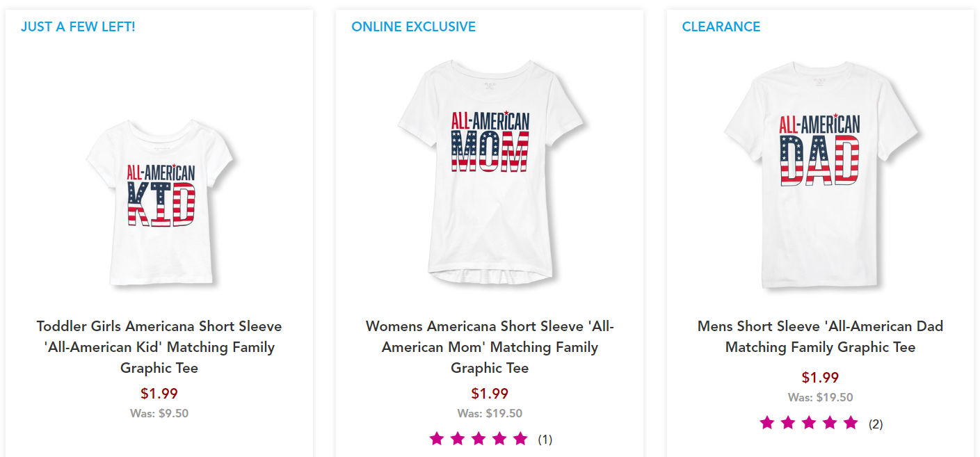Click the 'Was: $9.50' original price
Screen dimensions: 980x457
coord(159,413)
